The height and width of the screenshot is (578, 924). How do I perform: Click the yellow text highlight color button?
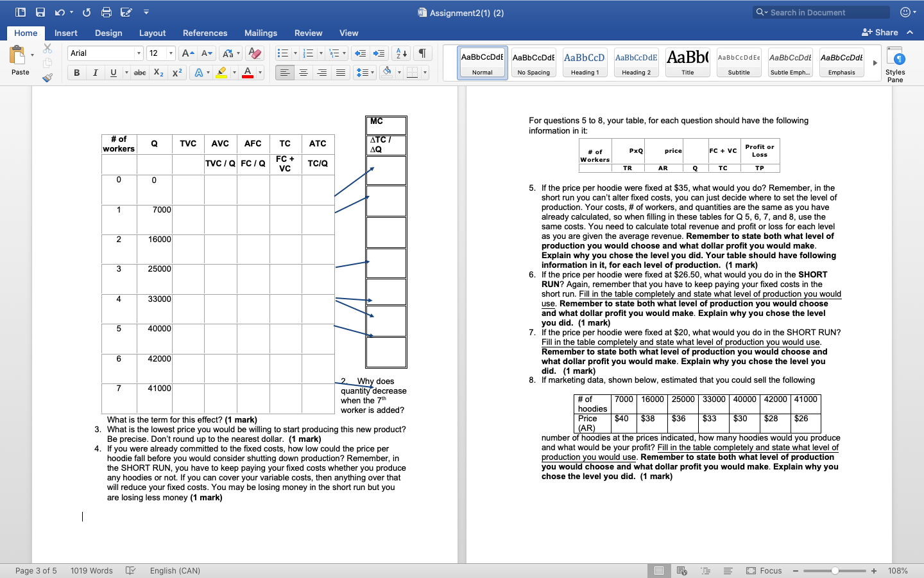[221, 73]
